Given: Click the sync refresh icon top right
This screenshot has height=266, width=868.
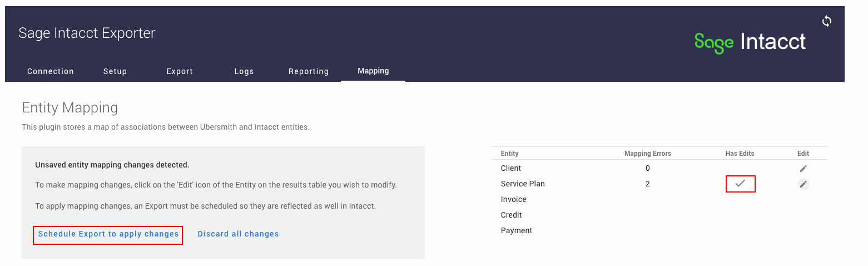Looking at the screenshot, I should [x=827, y=21].
